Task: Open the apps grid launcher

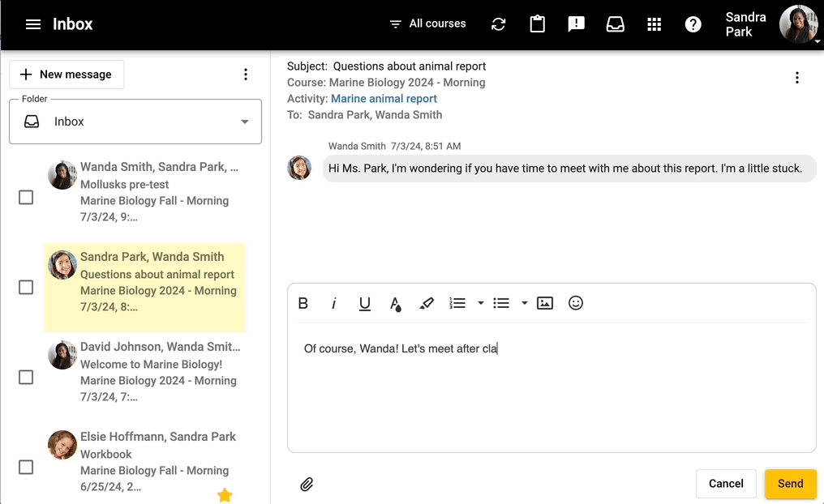Action: click(654, 24)
